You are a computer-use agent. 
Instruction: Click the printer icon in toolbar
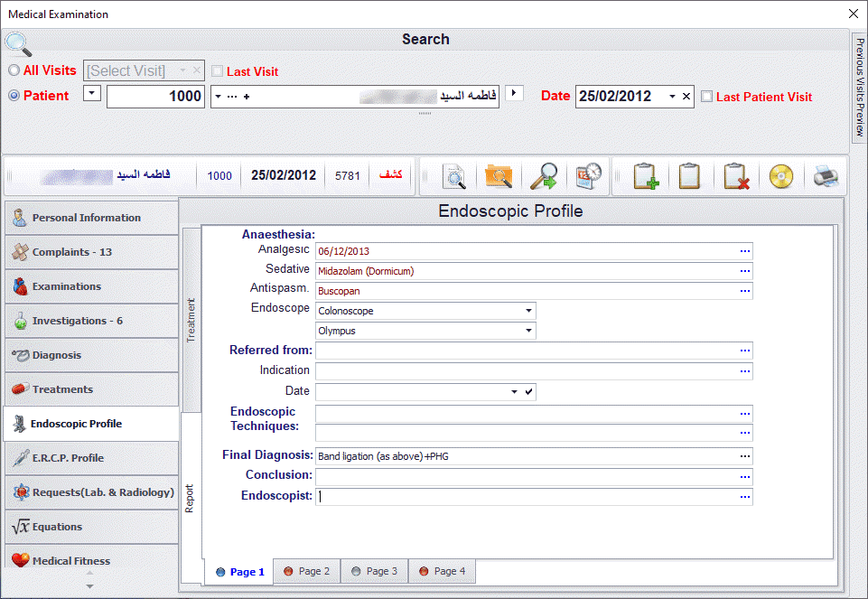826,176
